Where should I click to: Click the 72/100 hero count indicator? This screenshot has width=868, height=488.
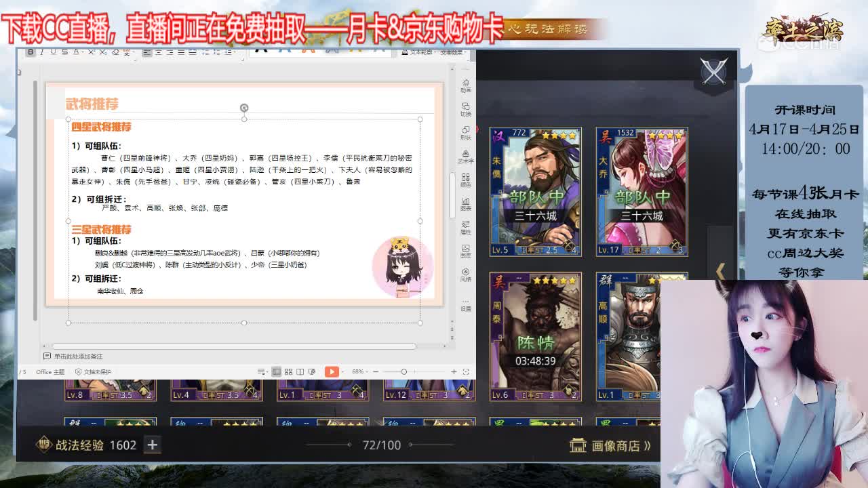pyautogui.click(x=382, y=445)
